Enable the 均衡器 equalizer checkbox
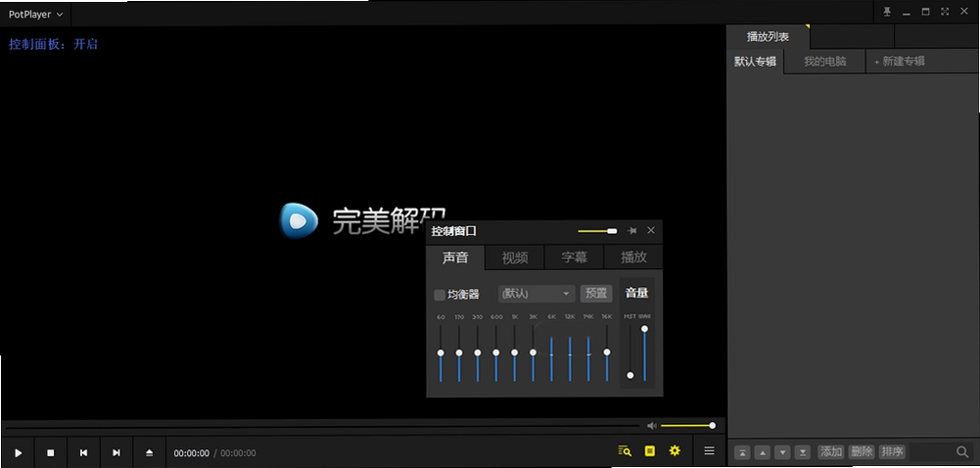Viewport: 980px width, 468px height. tap(440, 295)
